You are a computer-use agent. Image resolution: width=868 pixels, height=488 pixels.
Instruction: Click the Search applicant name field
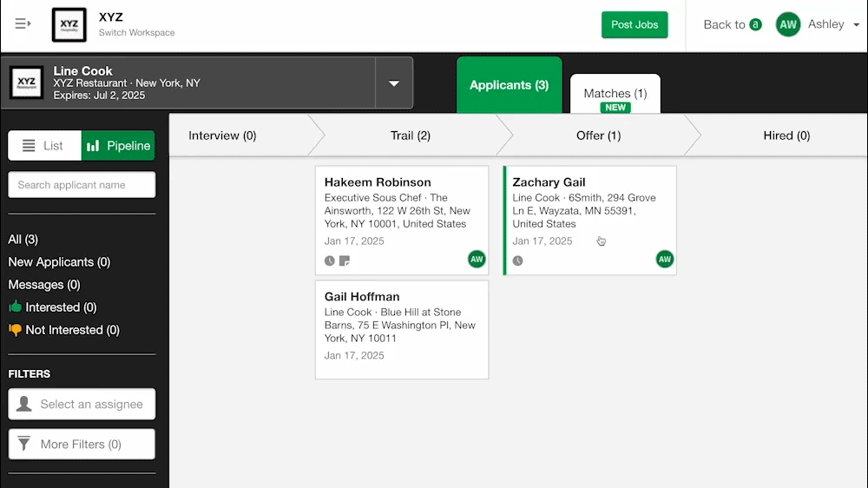(82, 185)
